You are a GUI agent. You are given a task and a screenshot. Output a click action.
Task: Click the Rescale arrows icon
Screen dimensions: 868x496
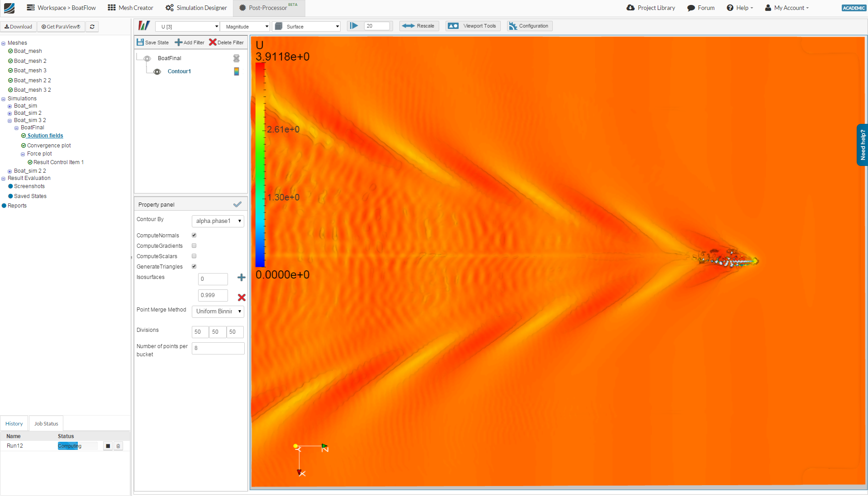(x=408, y=26)
